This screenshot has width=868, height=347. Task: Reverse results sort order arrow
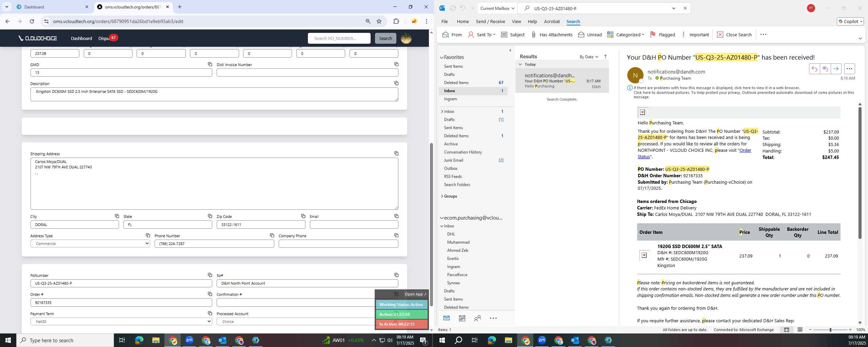coord(606,57)
